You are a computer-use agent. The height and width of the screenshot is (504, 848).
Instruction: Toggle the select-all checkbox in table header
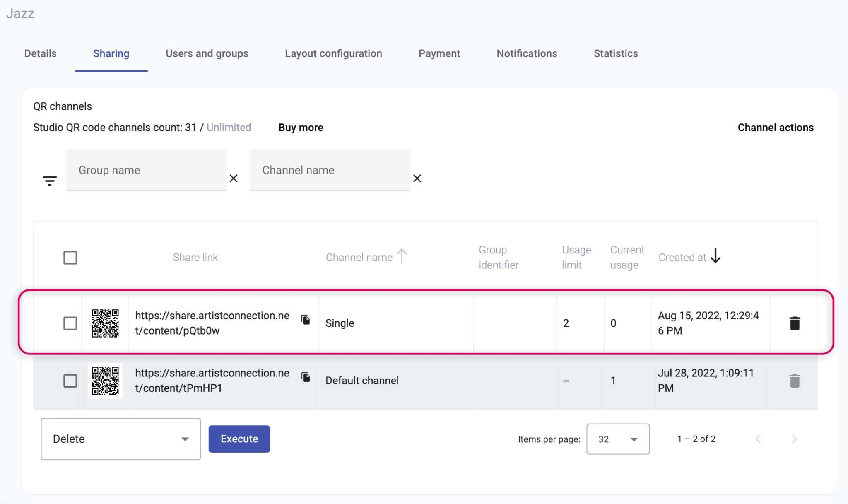click(x=70, y=257)
